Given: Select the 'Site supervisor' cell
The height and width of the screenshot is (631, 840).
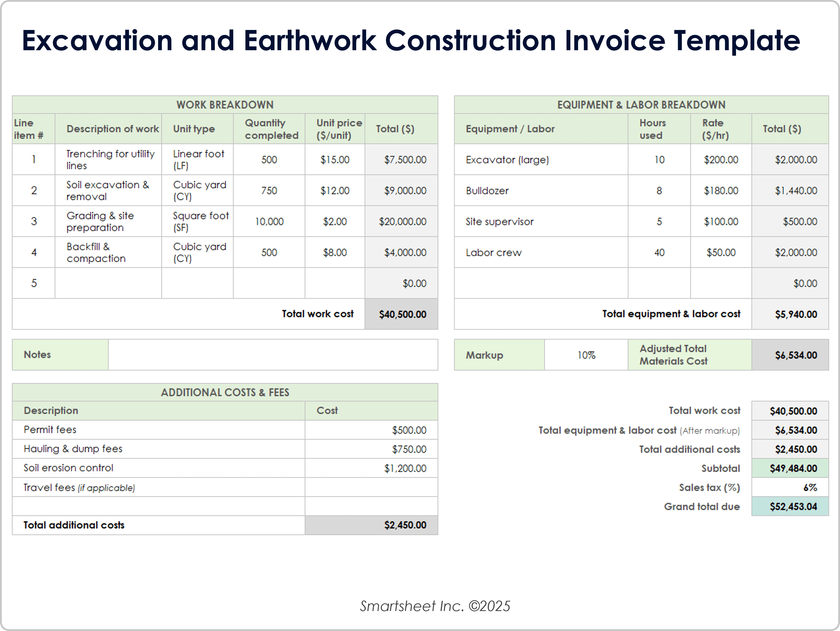Looking at the screenshot, I should tap(541, 221).
